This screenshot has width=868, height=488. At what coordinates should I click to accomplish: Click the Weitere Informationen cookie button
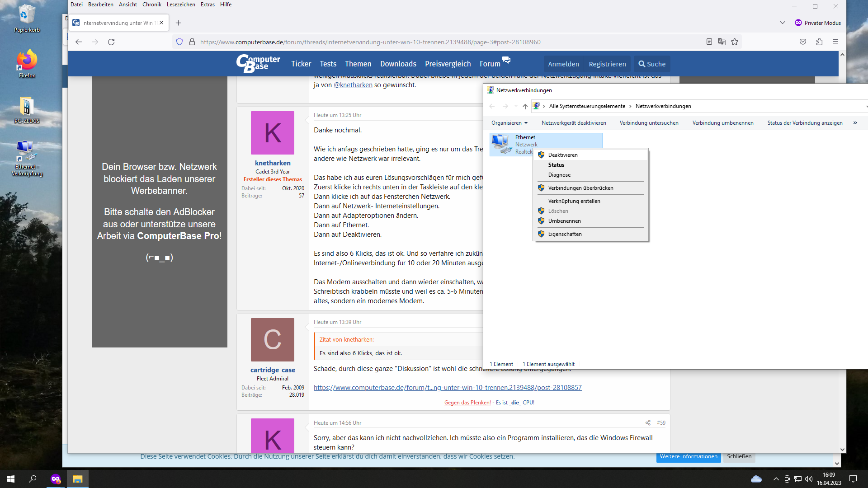(x=689, y=457)
